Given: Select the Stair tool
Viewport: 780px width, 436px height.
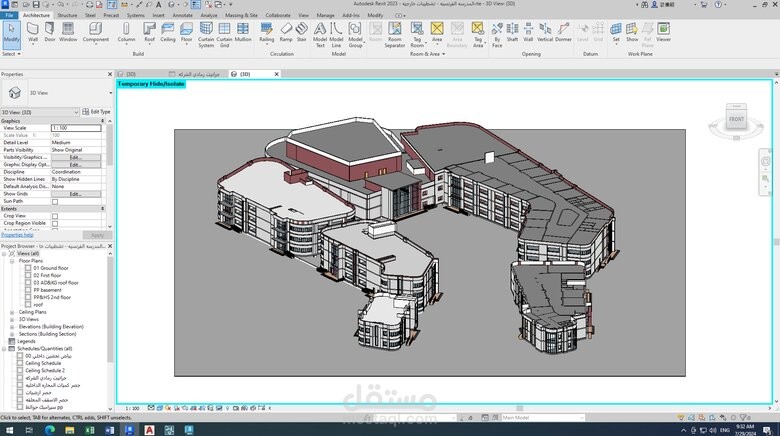Looking at the screenshot, I should (301, 32).
